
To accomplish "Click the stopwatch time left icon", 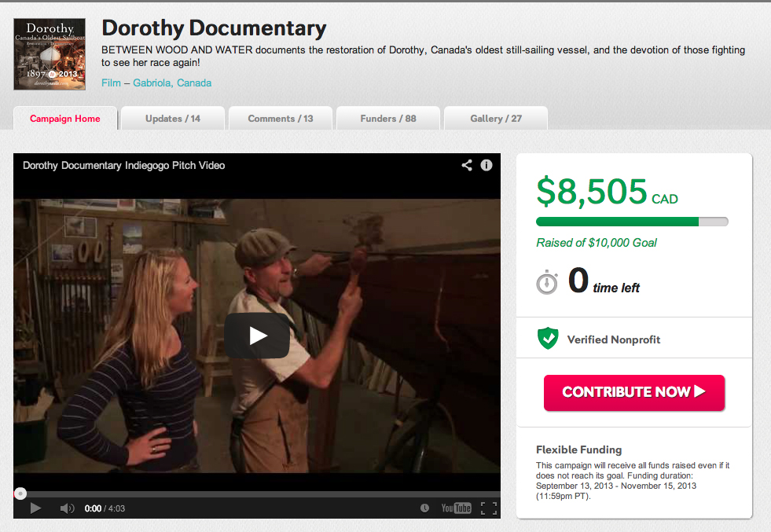I will 547,282.
